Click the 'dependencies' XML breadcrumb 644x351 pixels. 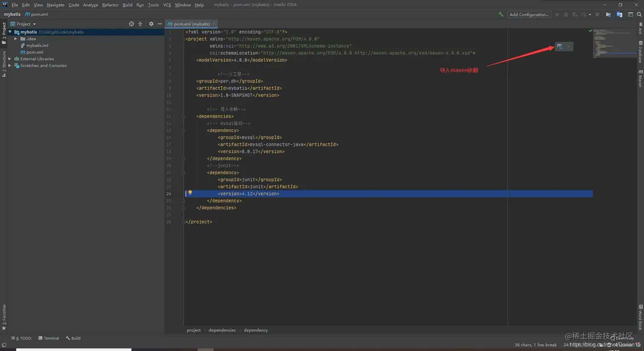coord(222,330)
